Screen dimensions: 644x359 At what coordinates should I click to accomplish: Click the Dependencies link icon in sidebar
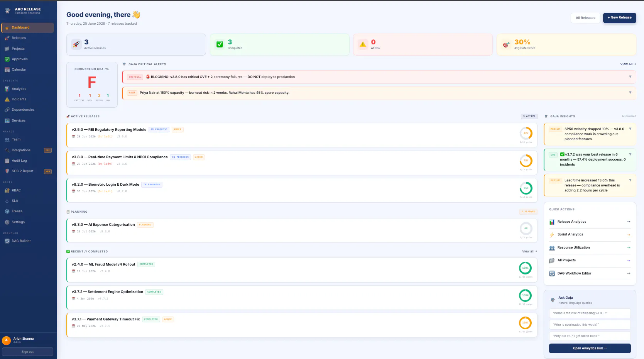click(7, 110)
